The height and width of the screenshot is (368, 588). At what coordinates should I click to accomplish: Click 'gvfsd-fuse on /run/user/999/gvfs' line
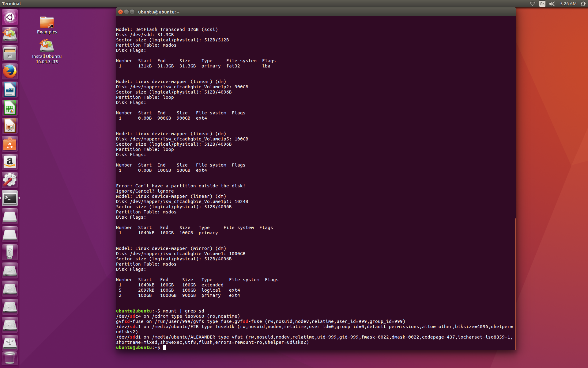260,321
